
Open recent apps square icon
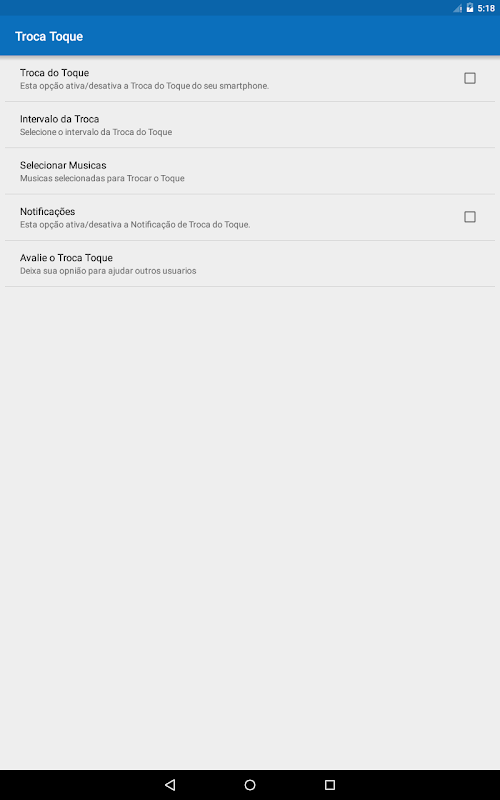[x=330, y=784]
